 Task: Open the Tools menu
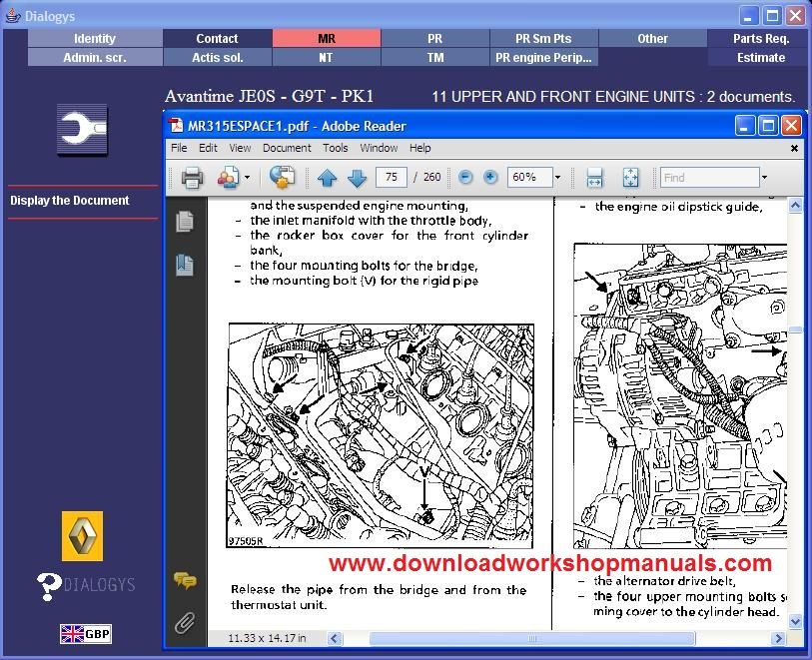pos(335,148)
